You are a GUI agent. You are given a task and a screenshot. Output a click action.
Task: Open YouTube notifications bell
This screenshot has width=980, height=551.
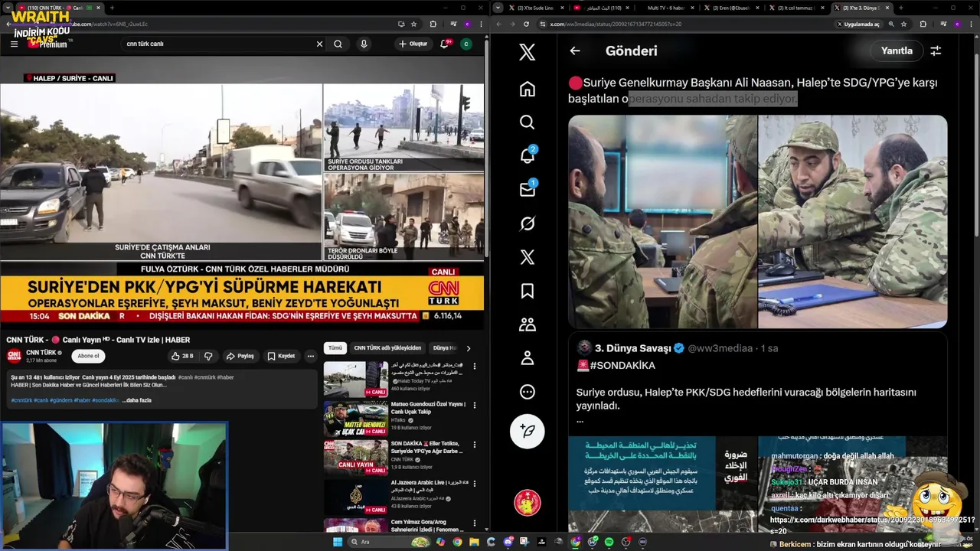click(x=444, y=44)
